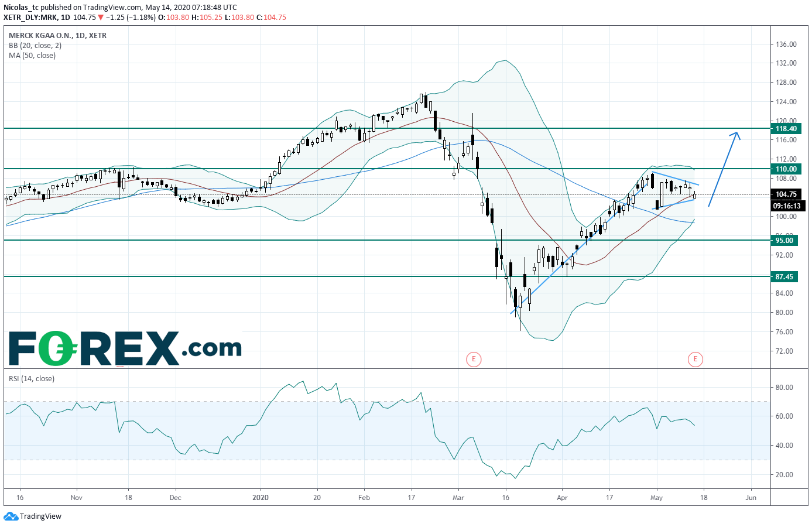The image size is (812, 527).
Task: Click the 110.00 price level label
Action: [786, 169]
